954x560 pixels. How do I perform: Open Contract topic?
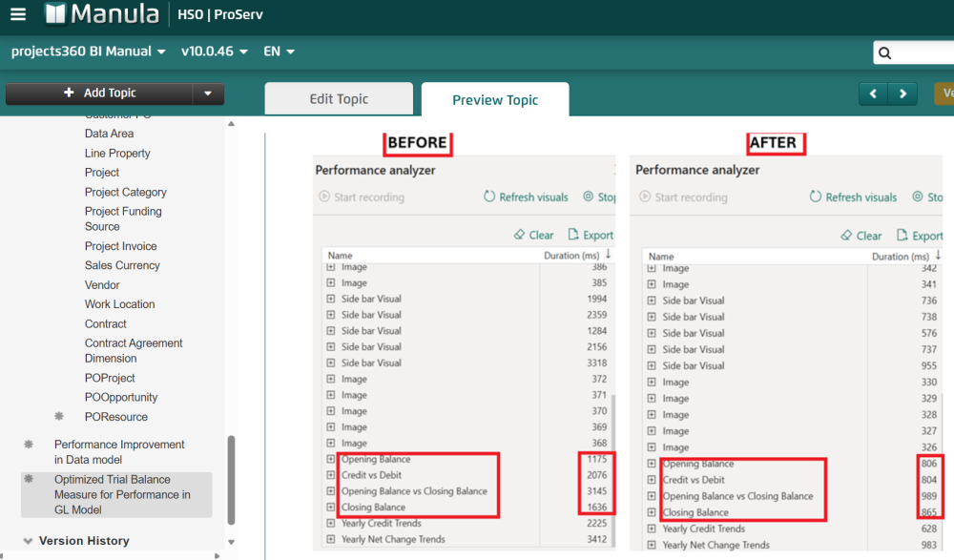(105, 323)
